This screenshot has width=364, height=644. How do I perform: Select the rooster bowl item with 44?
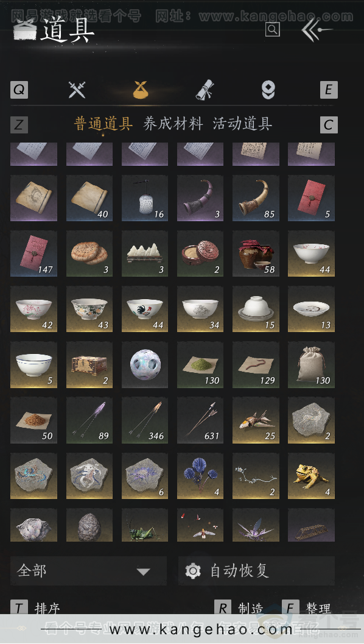click(x=145, y=310)
